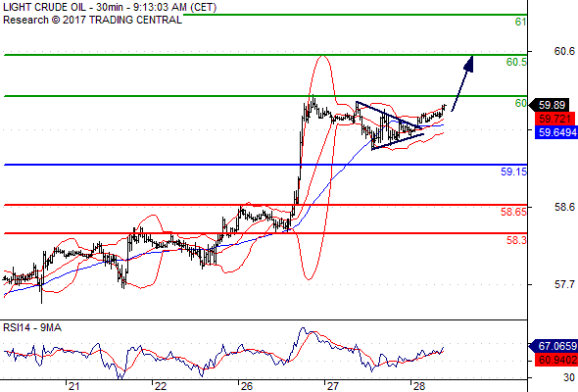Click the dark blue upward forecast arrow
The image size is (578, 392).
(x=462, y=83)
